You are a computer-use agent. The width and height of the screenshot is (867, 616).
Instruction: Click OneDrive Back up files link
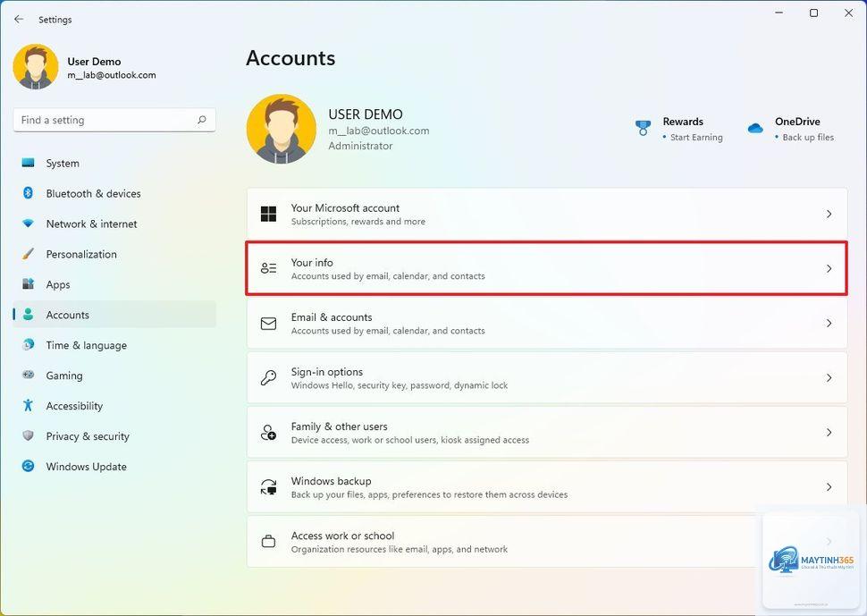[x=808, y=137]
